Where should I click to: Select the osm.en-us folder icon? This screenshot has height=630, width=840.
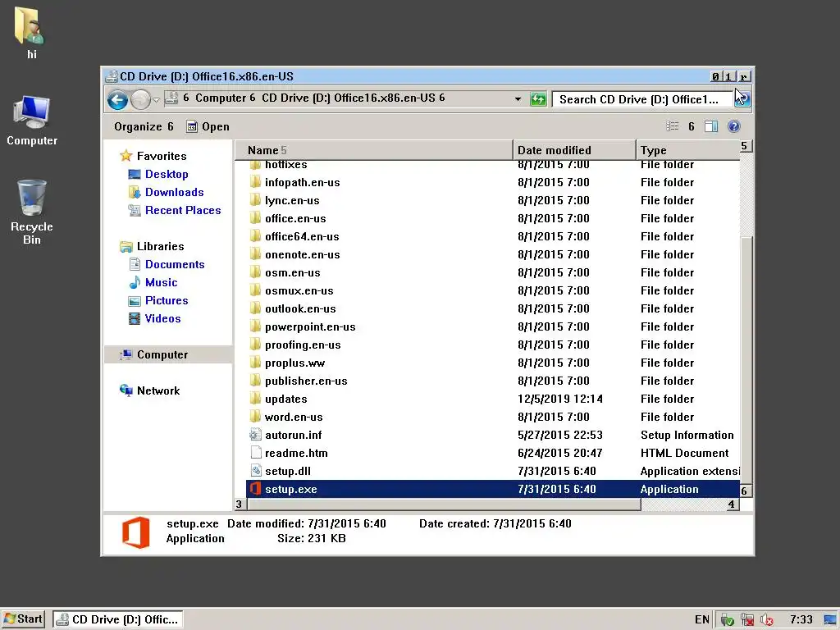[256, 272]
